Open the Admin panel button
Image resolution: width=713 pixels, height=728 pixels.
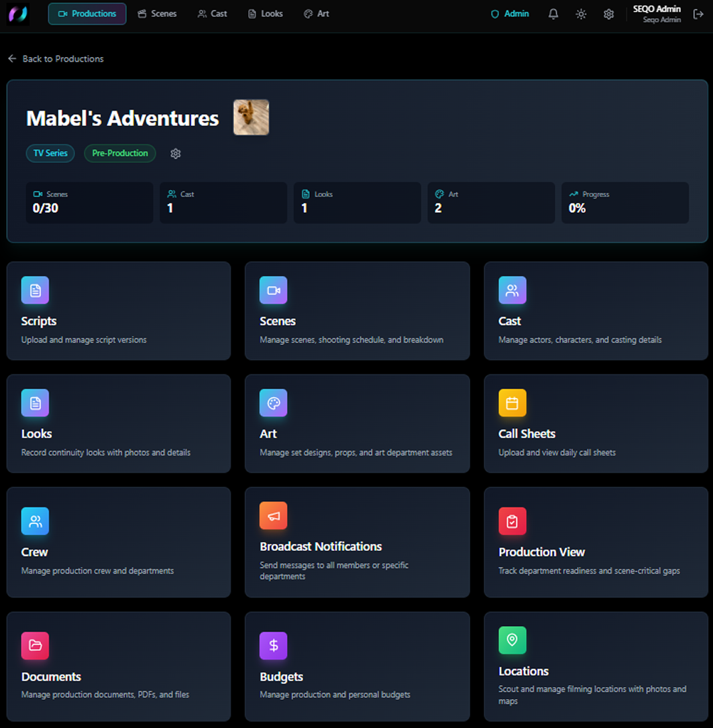point(509,13)
